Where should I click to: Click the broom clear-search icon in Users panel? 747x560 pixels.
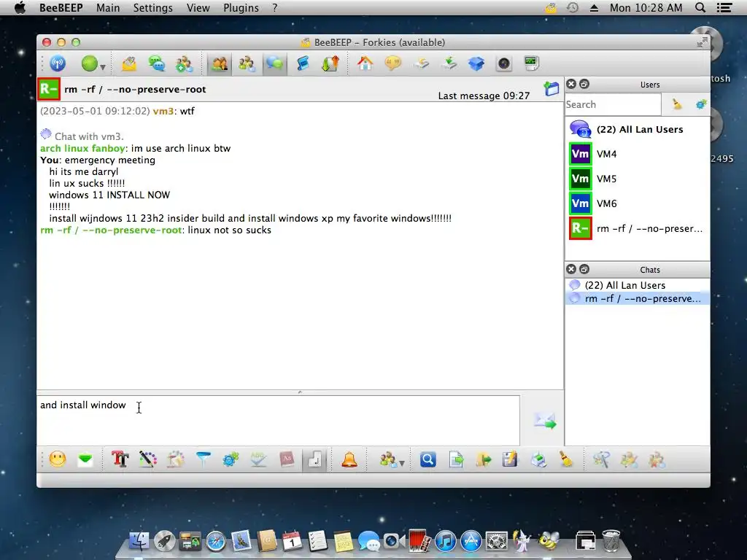coord(677,104)
